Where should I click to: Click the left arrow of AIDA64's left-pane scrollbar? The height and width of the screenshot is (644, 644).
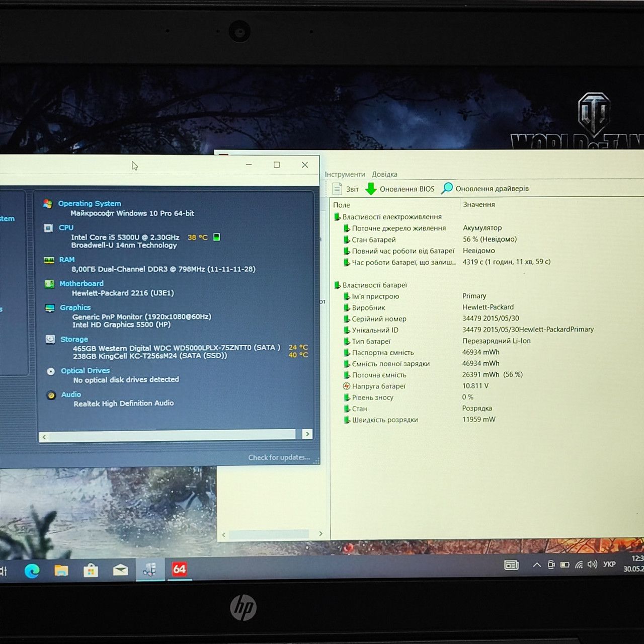[x=224, y=535]
